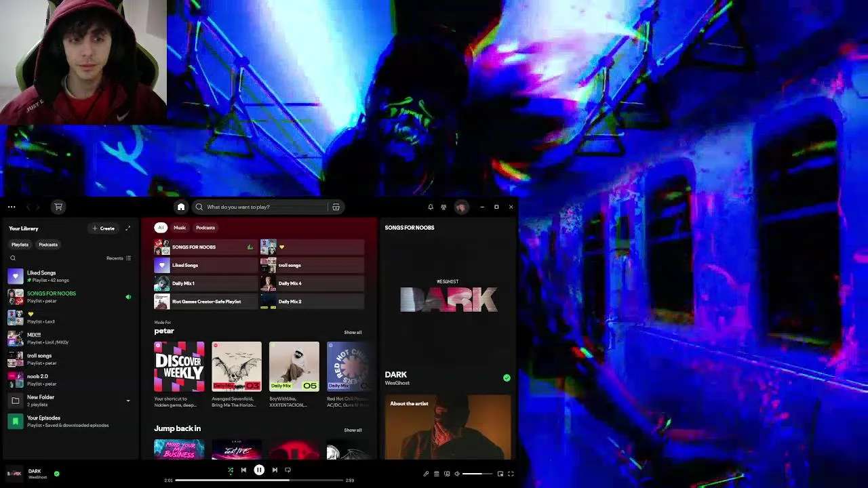868x488 pixels.
Task: Open the Liked Songs card in the home grid
Action: (205, 265)
